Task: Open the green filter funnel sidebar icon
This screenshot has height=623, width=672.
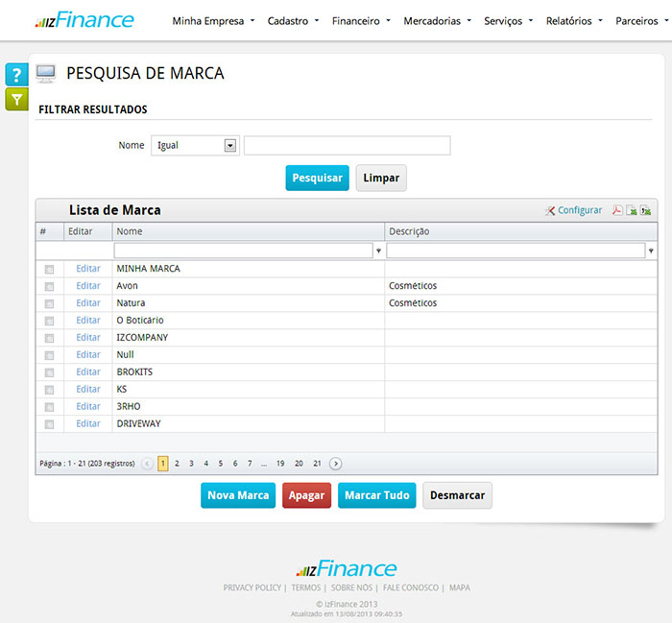Action: coord(16,99)
